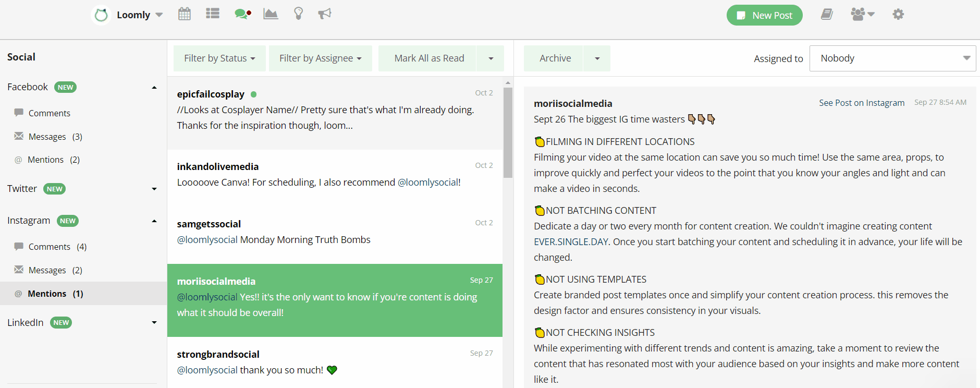Open the Archive options arrow dropdown
The height and width of the screenshot is (388, 980).
(597, 58)
